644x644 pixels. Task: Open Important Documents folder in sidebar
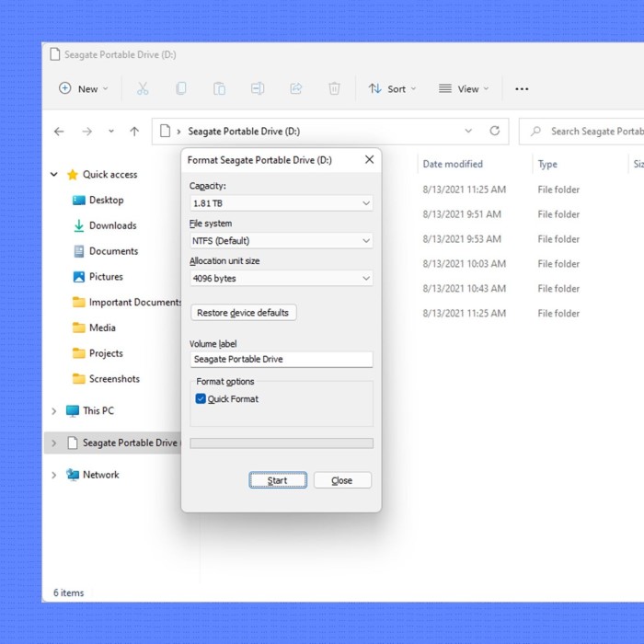tap(127, 303)
